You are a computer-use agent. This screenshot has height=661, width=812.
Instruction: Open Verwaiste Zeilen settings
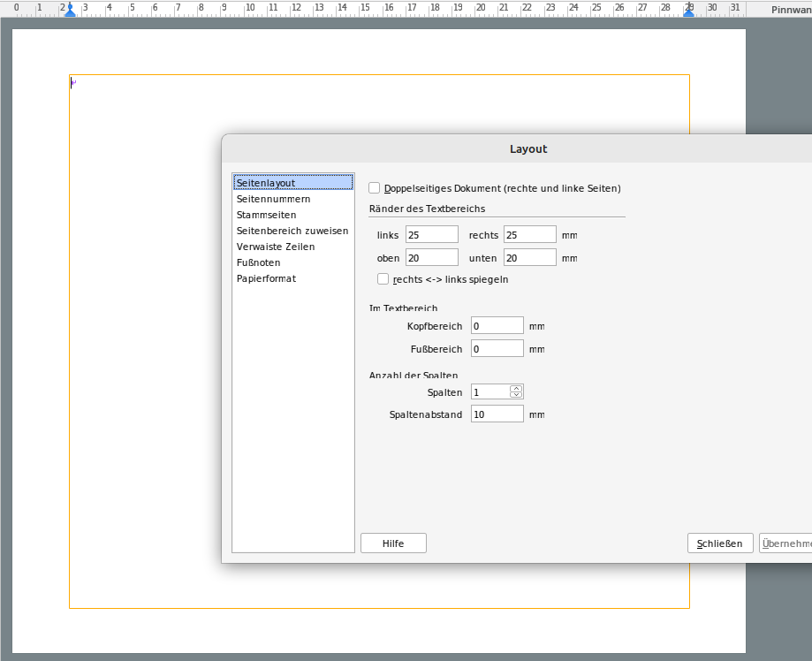coord(275,247)
